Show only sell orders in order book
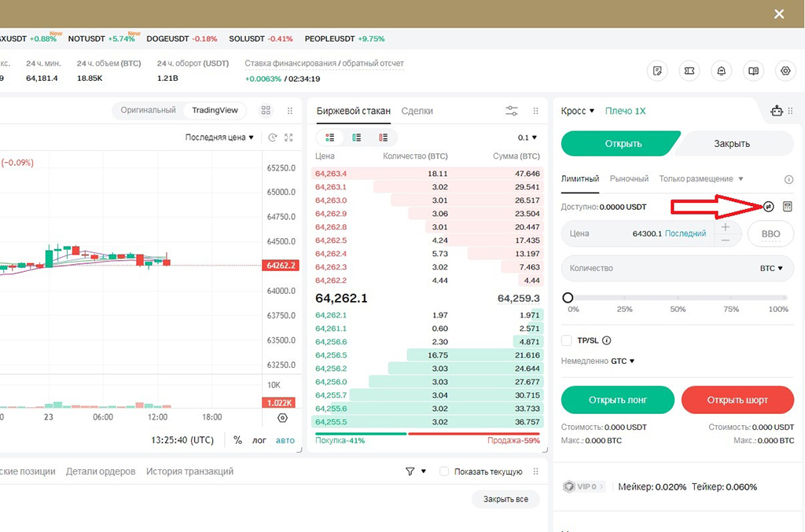The width and height of the screenshot is (805, 532). 383,138
